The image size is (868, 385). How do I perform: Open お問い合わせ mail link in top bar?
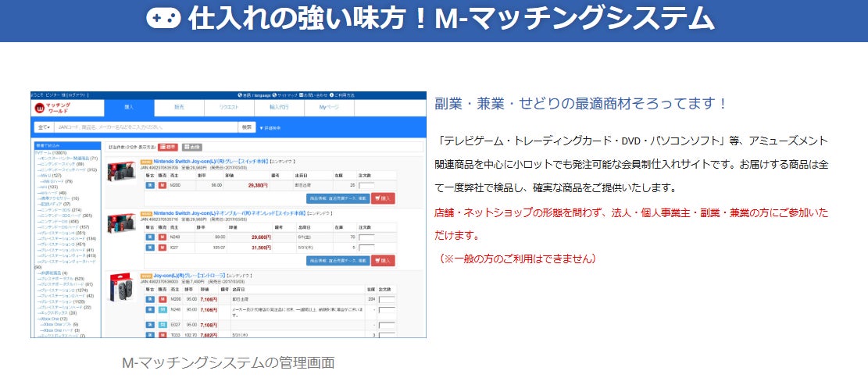pyautogui.click(x=313, y=95)
